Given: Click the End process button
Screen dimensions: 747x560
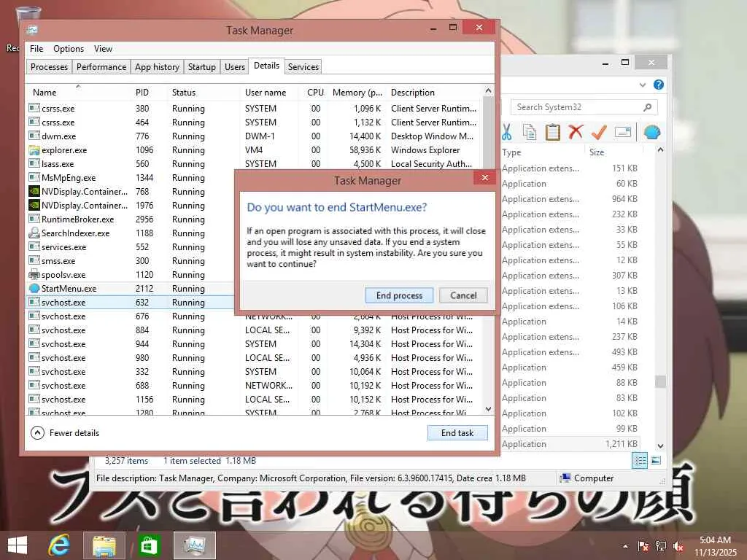Looking at the screenshot, I should [399, 295].
